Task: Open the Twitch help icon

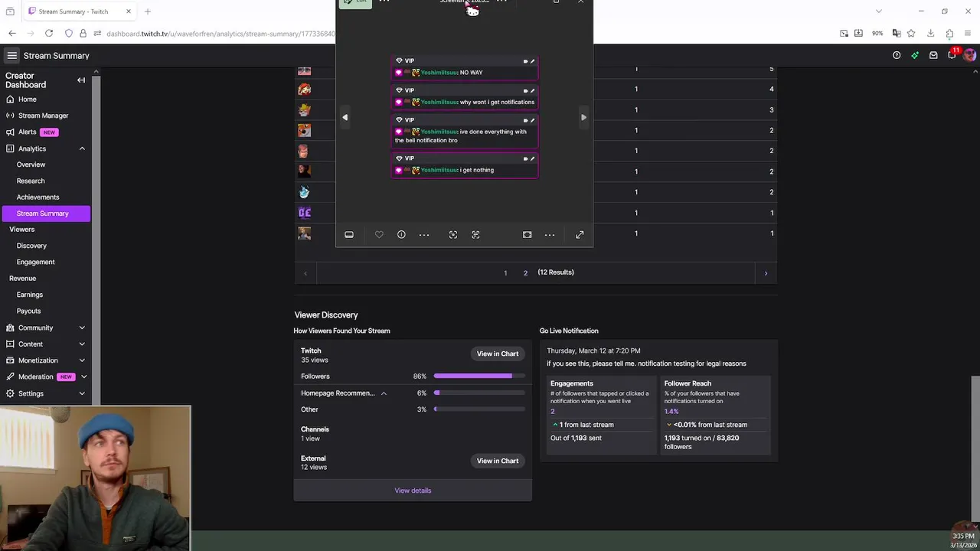Action: (897, 55)
